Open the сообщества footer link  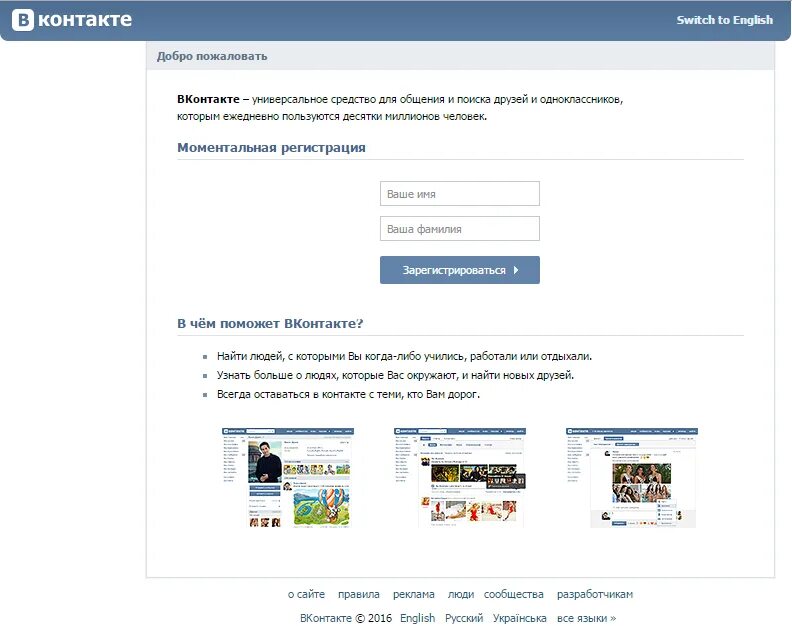tap(514, 594)
